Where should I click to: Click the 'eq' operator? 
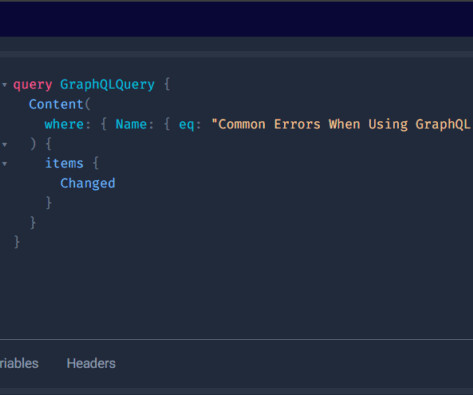coord(187,125)
